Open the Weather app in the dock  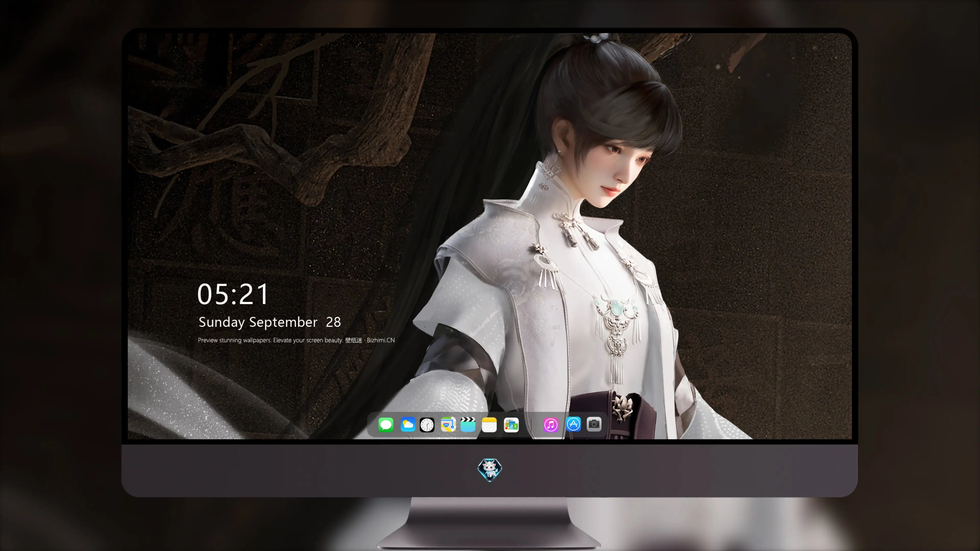coord(408,424)
